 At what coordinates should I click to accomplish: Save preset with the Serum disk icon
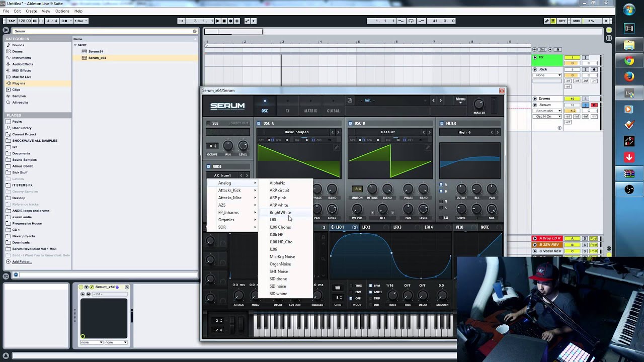[350, 100]
